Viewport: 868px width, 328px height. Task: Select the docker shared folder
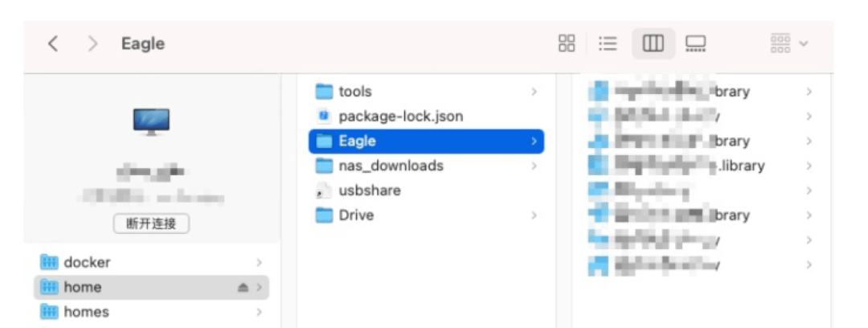[x=151, y=262]
